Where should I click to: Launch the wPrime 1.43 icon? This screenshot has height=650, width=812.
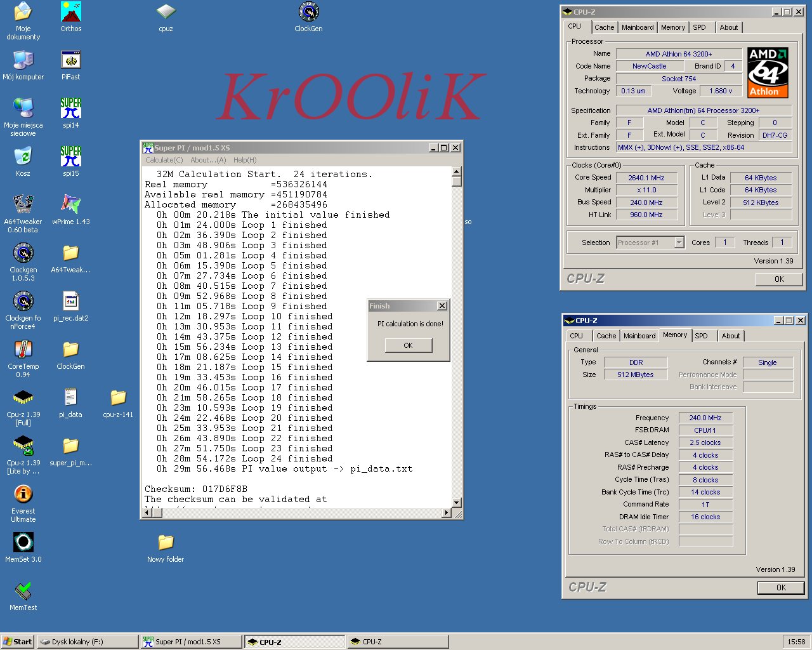[x=70, y=210]
